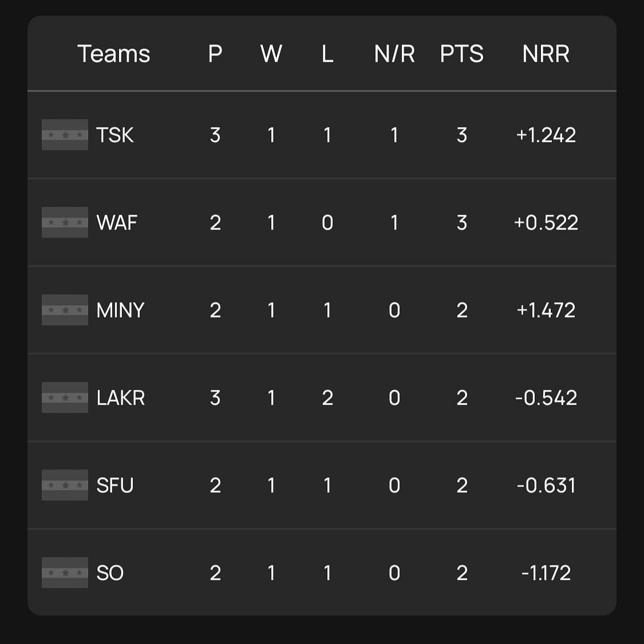Open the WAF team name

tap(117, 223)
